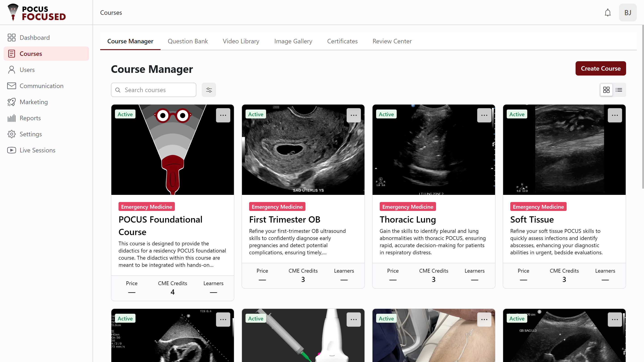The image size is (644, 362).
Task: Open options menu on patient arm photo card
Action: [484, 319]
